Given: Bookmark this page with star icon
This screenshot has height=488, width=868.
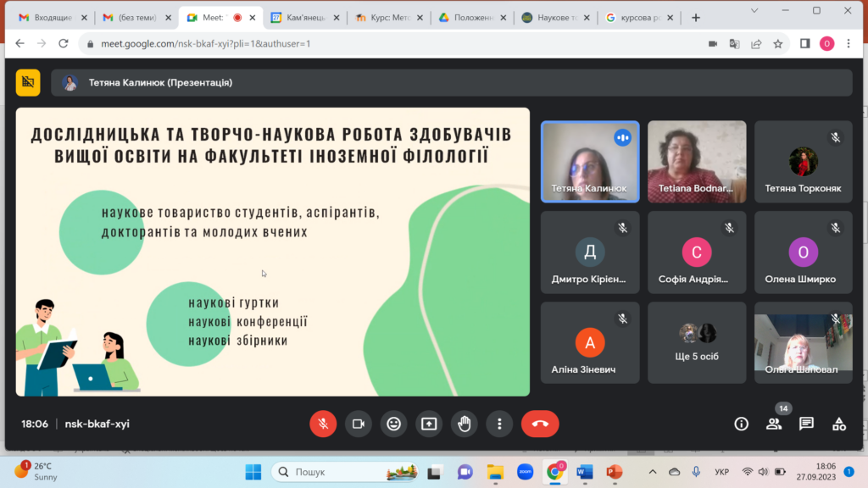Looking at the screenshot, I should coord(777,43).
